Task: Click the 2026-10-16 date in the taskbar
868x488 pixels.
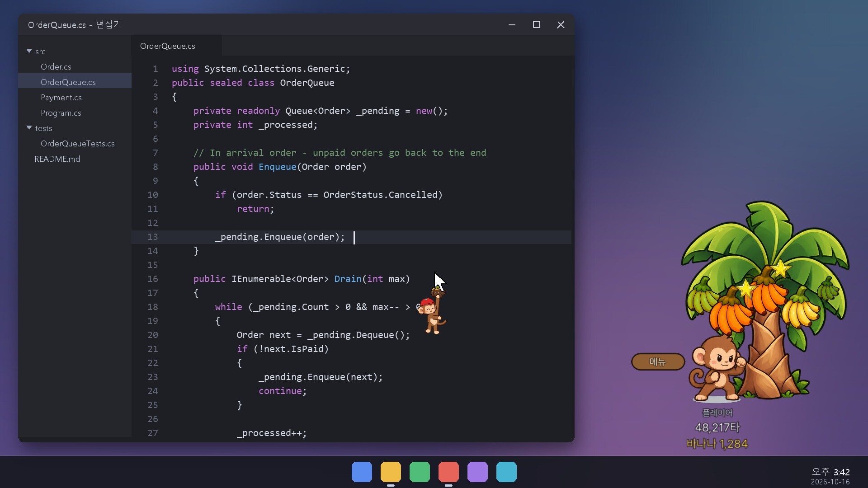Action: (x=830, y=482)
